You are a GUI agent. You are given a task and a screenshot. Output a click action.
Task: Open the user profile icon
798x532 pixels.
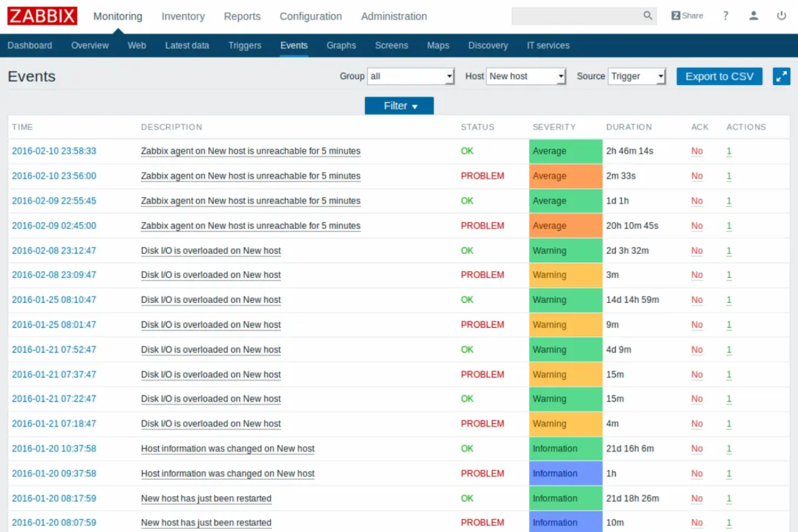click(753, 16)
